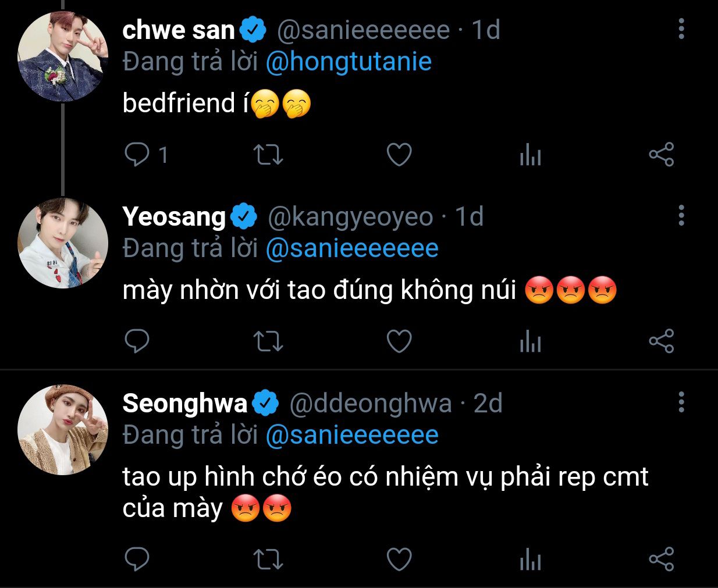Open more options on Seonghwa's tweet

point(681,402)
